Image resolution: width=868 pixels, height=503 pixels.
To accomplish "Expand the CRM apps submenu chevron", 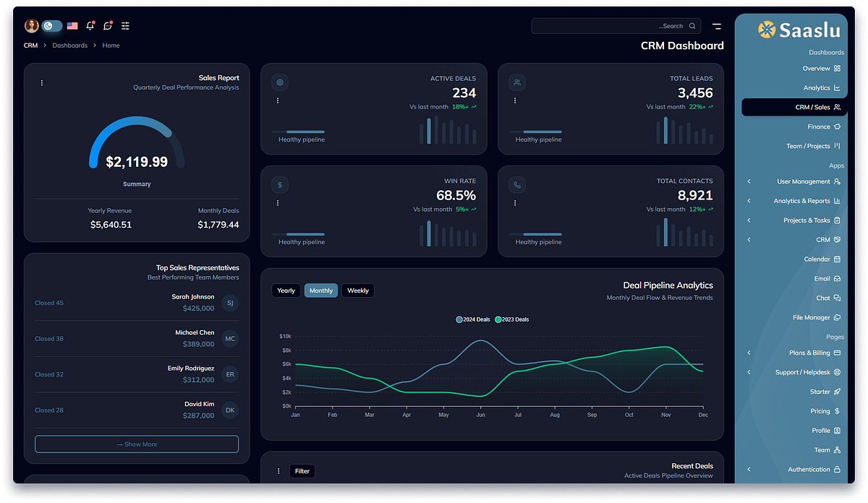I will 749,239.
